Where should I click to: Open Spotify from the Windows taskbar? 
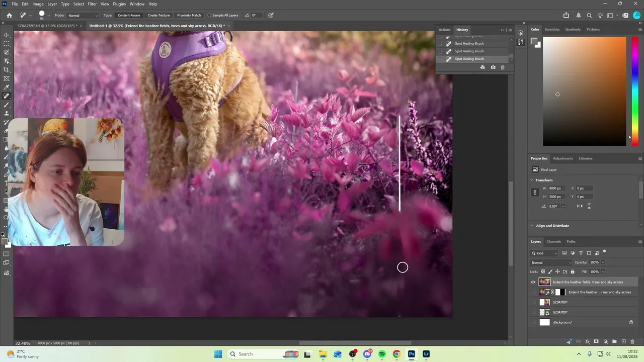[x=382, y=354]
